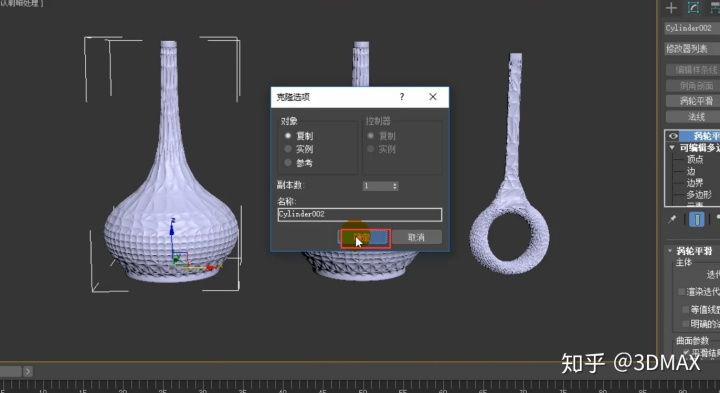Click the 倒角剖面 modifier button
Image resolution: width=720 pixels, height=393 pixels.
coord(693,85)
